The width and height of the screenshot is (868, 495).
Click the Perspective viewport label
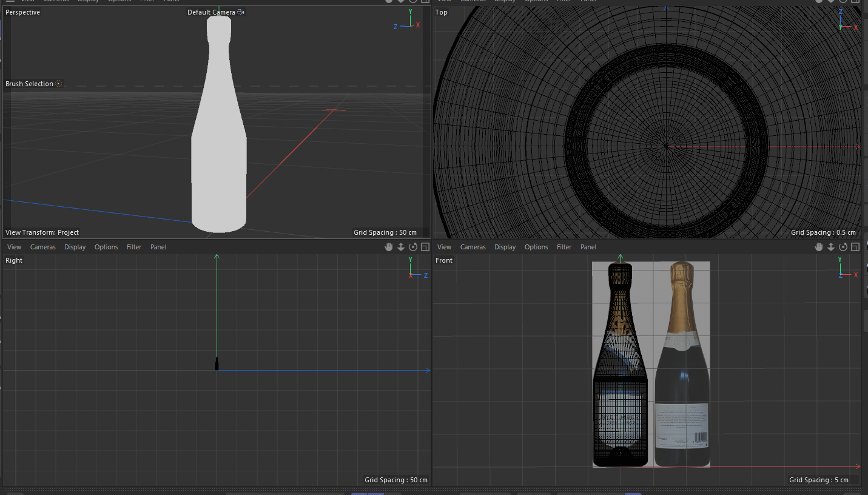coord(23,12)
